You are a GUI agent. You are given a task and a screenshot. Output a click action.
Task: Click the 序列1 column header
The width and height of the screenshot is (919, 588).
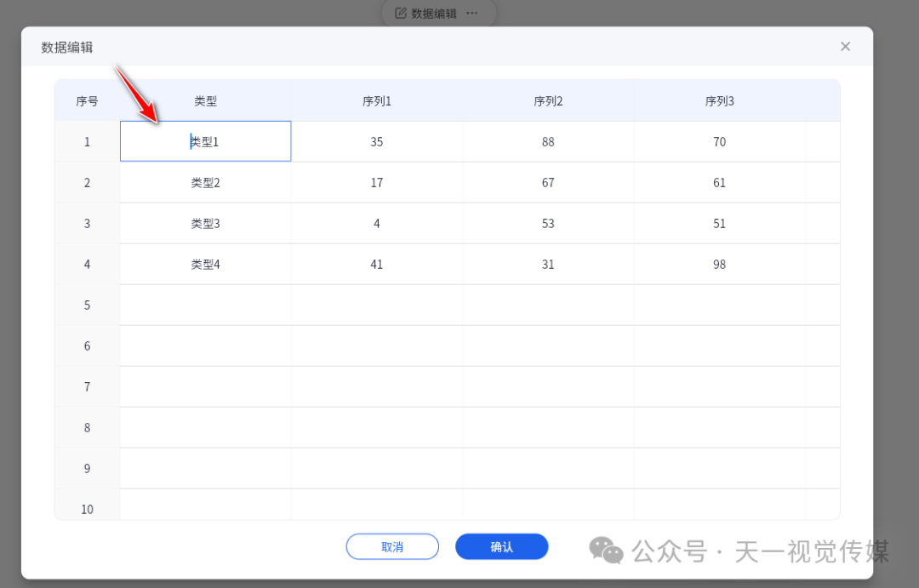coord(376,100)
